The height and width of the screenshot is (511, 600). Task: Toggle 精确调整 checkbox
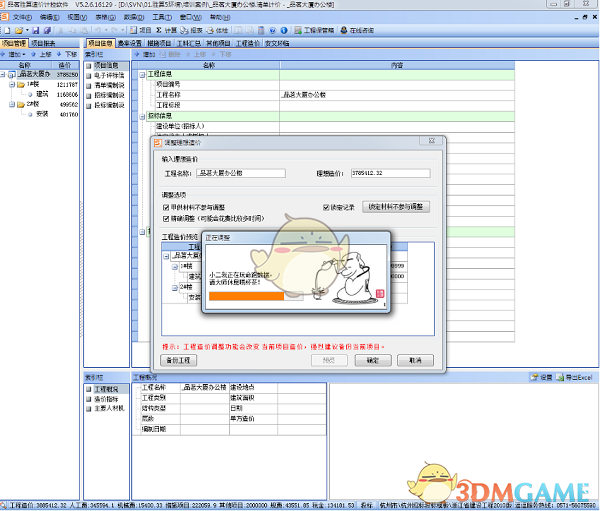click(x=166, y=219)
